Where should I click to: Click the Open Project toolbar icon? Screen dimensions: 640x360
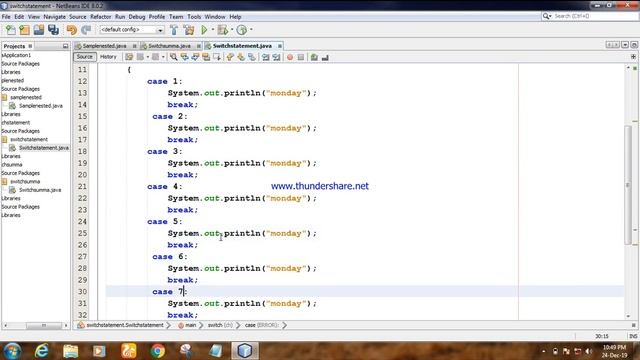[39, 30]
